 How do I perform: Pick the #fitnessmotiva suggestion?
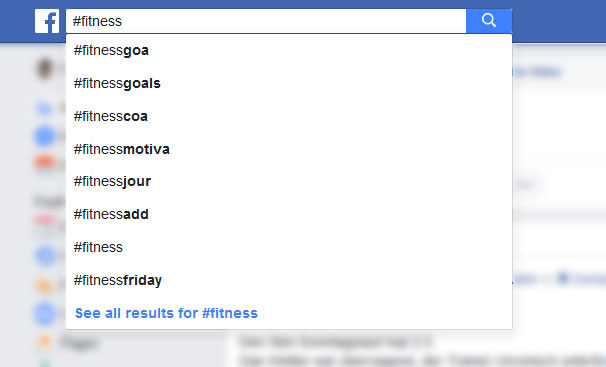click(x=289, y=149)
